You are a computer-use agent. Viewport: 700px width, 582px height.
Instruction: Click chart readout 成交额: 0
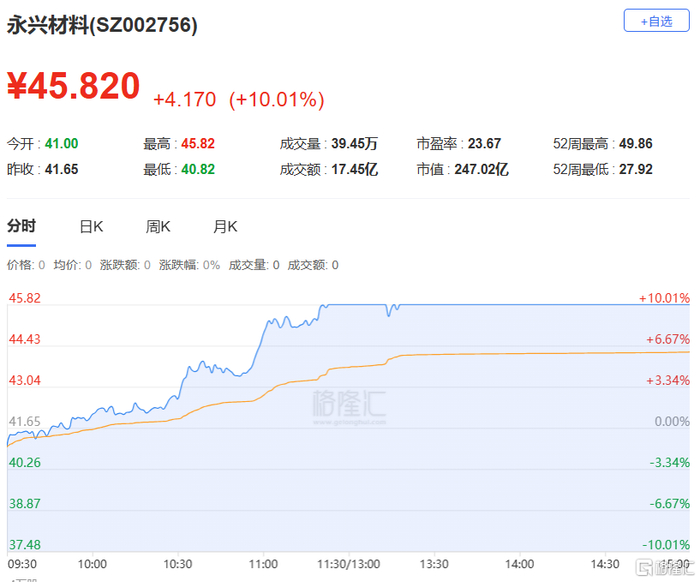click(x=313, y=265)
